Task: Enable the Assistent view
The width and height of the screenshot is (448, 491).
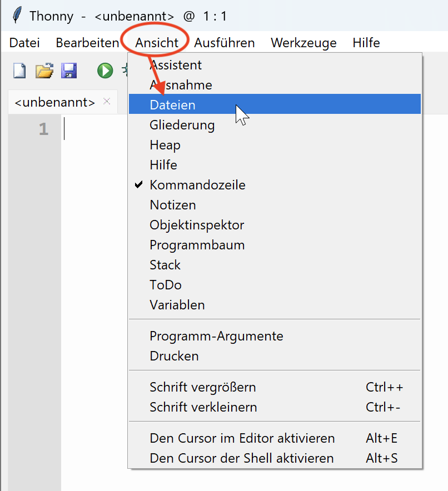Action: 176,65
